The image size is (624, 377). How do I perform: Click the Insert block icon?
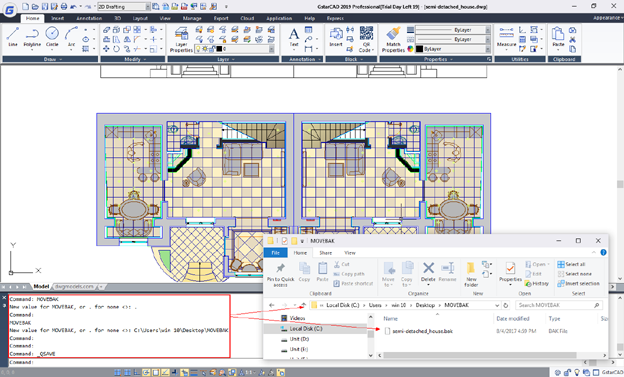coord(336,37)
